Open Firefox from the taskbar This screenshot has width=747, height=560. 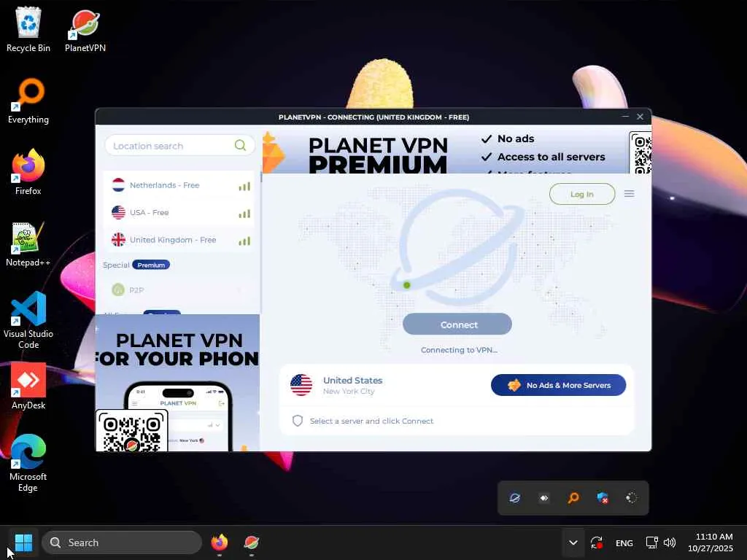tap(219, 542)
